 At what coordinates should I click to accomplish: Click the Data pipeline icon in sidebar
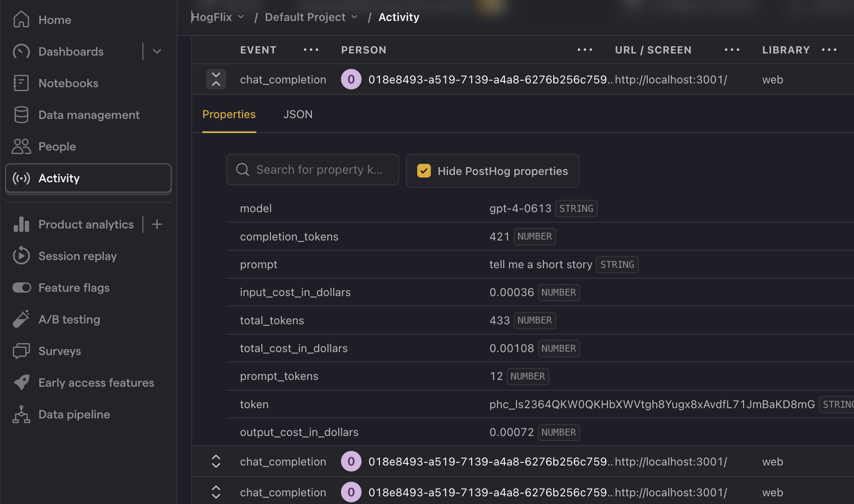(21, 414)
